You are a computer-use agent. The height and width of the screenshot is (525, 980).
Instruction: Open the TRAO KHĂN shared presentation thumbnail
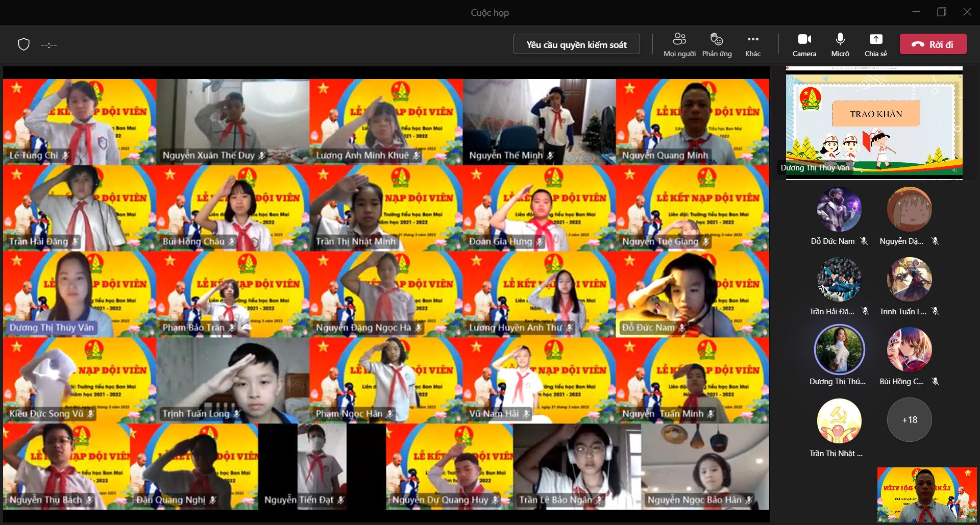coord(874,122)
